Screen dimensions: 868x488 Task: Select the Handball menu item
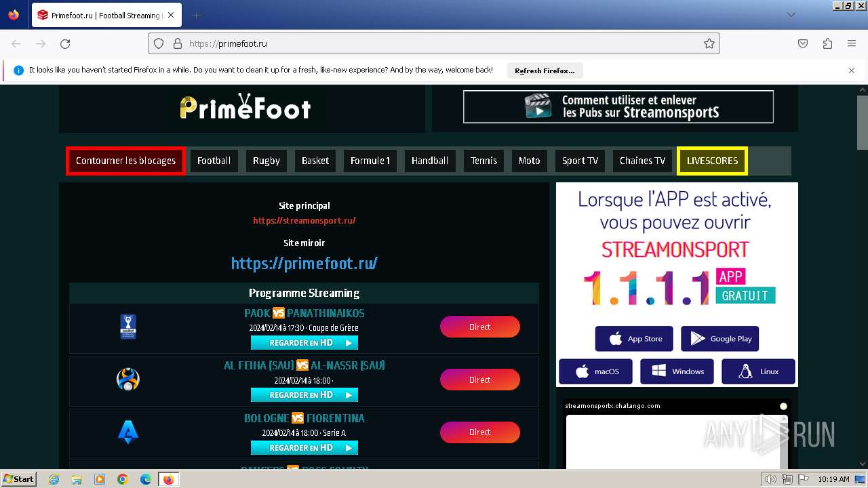pyautogui.click(x=430, y=161)
